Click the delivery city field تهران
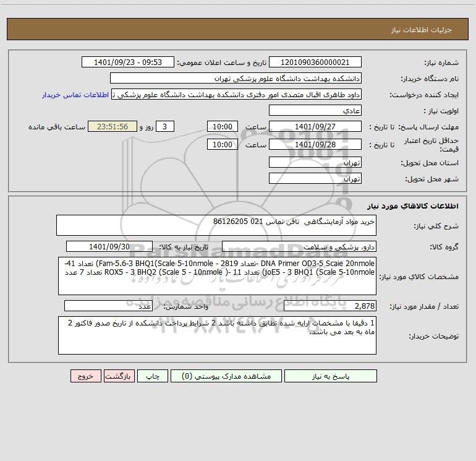 (x=315, y=178)
